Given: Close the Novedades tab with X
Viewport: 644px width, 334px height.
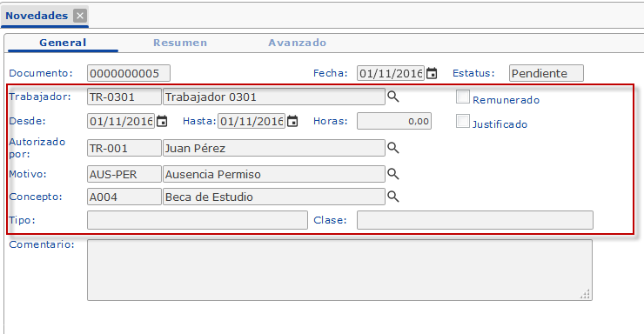Looking at the screenshot, I should click(80, 16).
